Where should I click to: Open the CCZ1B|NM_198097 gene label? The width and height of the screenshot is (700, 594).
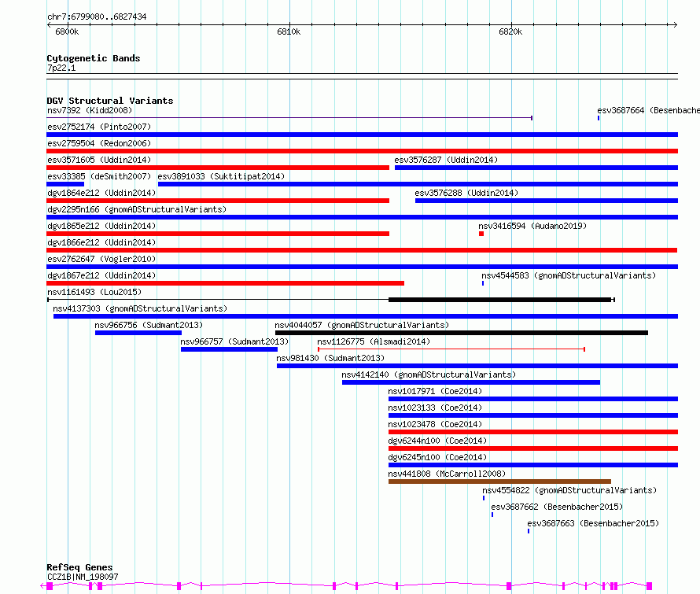83,577
